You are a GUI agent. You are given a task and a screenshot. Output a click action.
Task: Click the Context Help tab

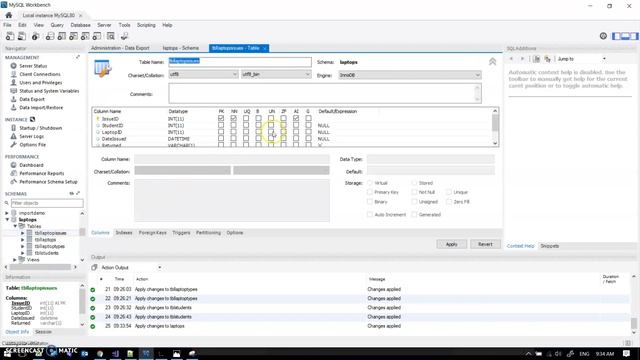pyautogui.click(x=520, y=246)
